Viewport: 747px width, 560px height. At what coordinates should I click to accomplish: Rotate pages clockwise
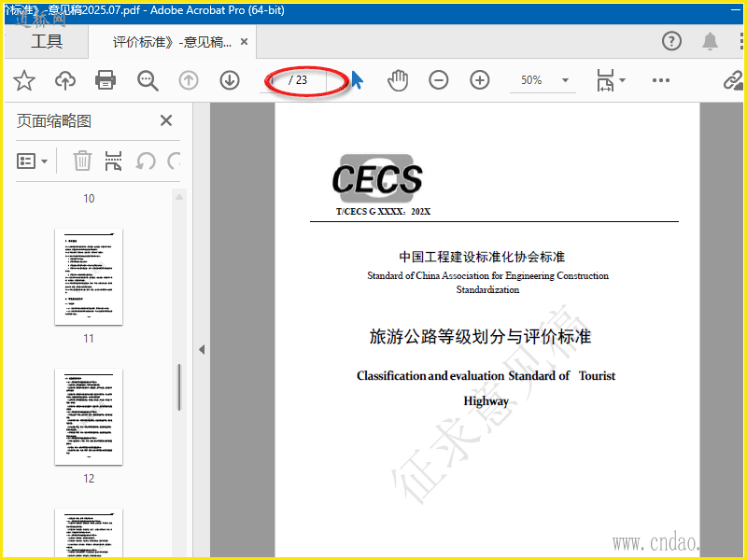point(174,161)
